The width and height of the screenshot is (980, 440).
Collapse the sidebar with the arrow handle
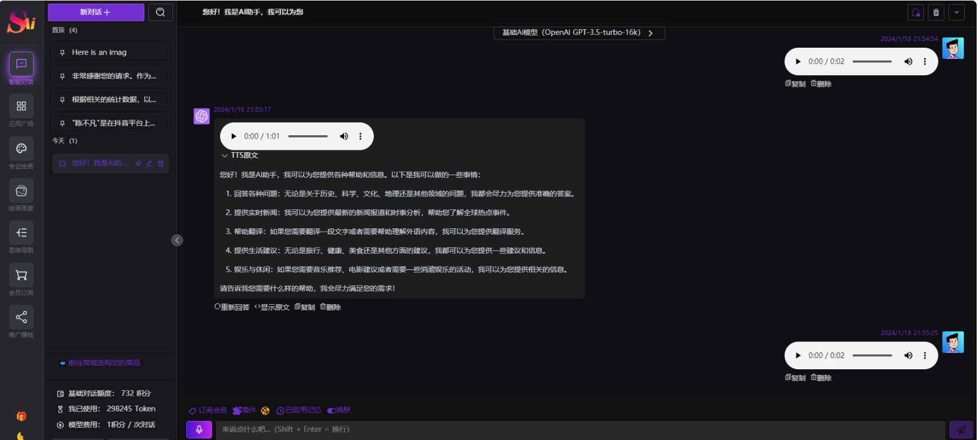[177, 240]
